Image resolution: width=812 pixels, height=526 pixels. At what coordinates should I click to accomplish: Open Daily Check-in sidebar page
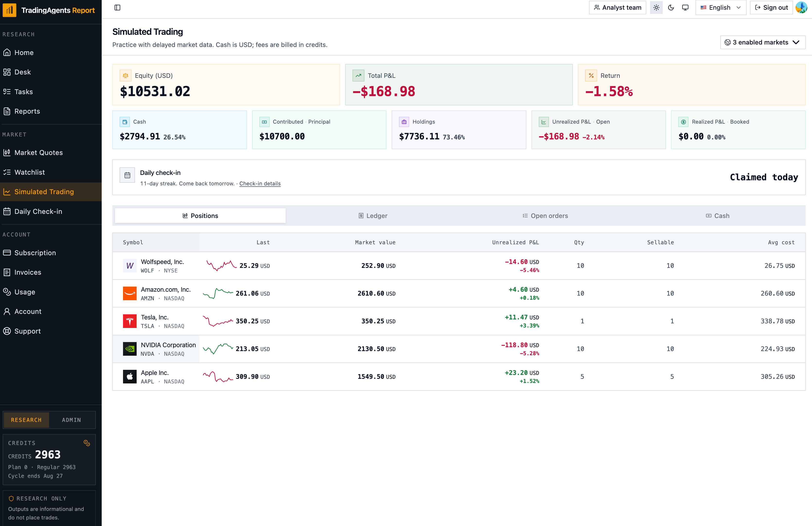51,211
